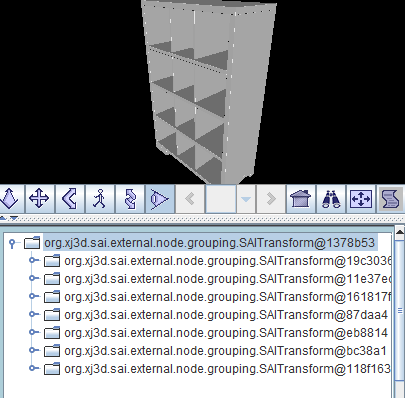Select tree row SAITransform@11e37e
Screen dimensions: 405x398
tap(227, 279)
